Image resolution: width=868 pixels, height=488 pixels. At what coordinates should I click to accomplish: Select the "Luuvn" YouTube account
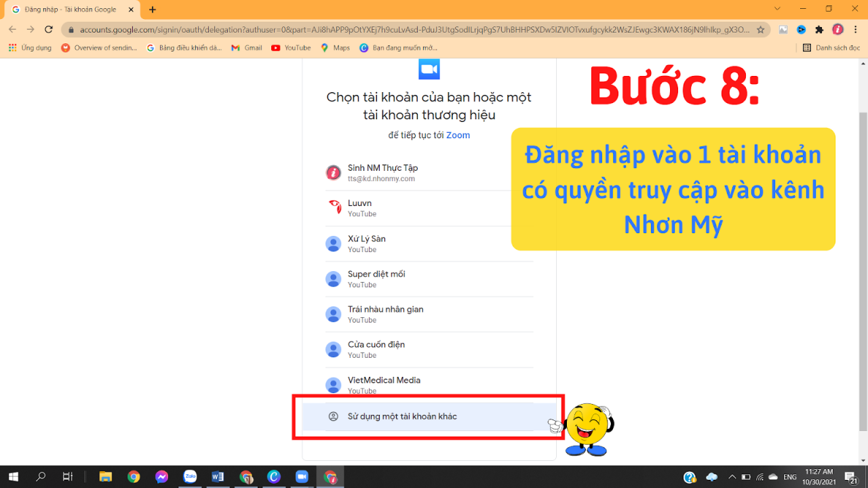tap(359, 207)
